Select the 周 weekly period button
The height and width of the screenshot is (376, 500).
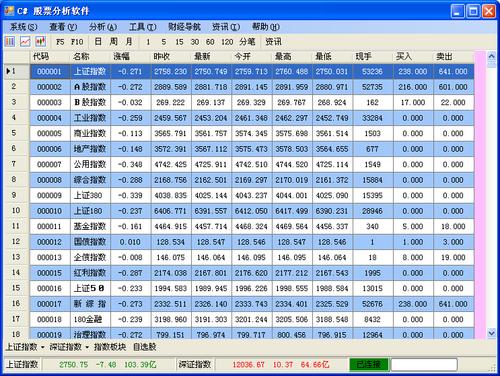[x=114, y=42]
